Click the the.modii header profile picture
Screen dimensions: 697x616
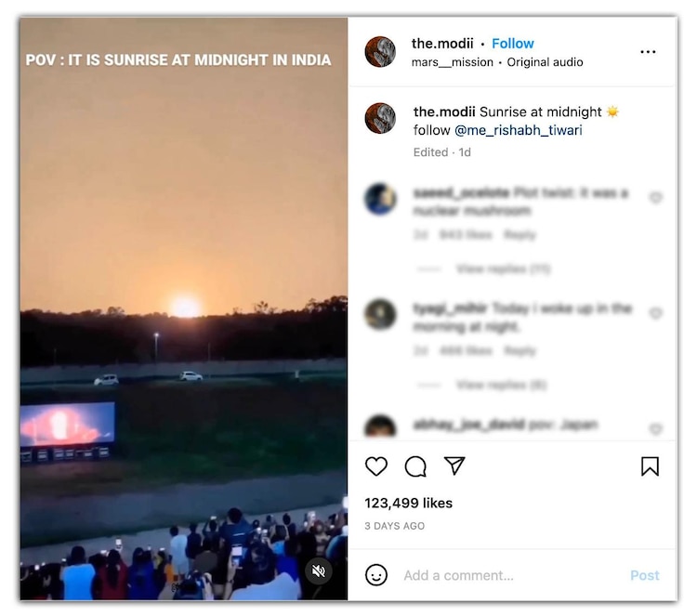pyautogui.click(x=380, y=52)
